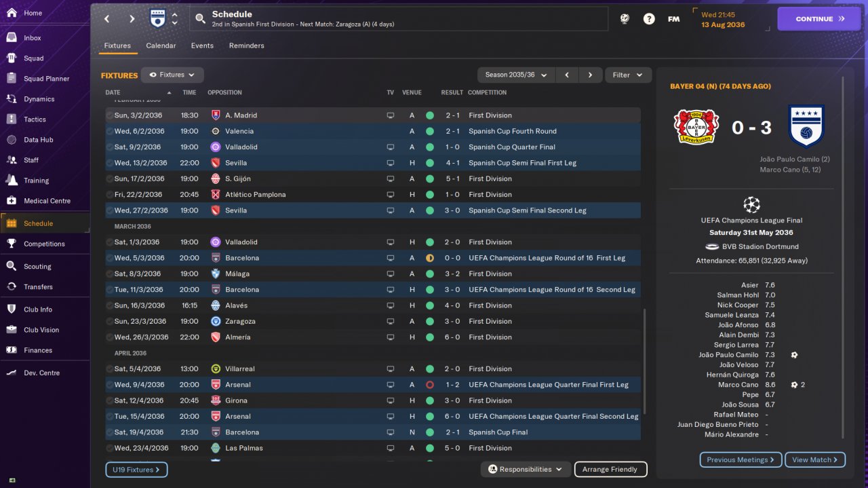Switch to the Reminders tab
Screen dimensions: 868x488
click(247, 45)
